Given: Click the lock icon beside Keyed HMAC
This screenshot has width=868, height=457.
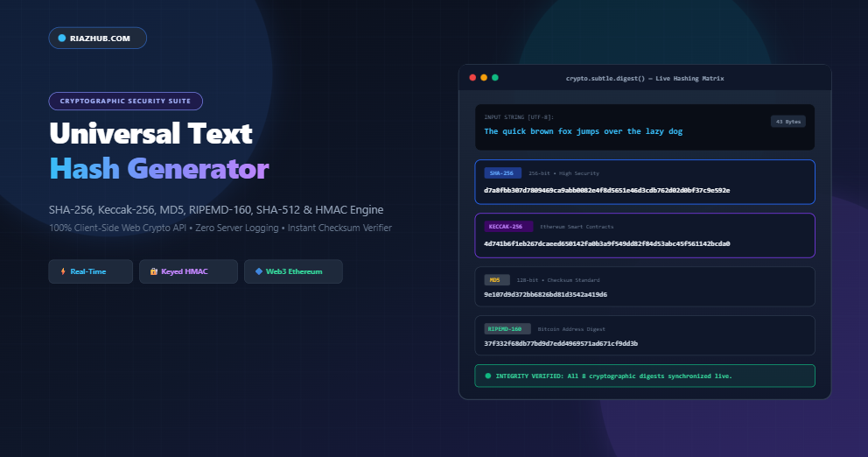Looking at the screenshot, I should 154,271.
